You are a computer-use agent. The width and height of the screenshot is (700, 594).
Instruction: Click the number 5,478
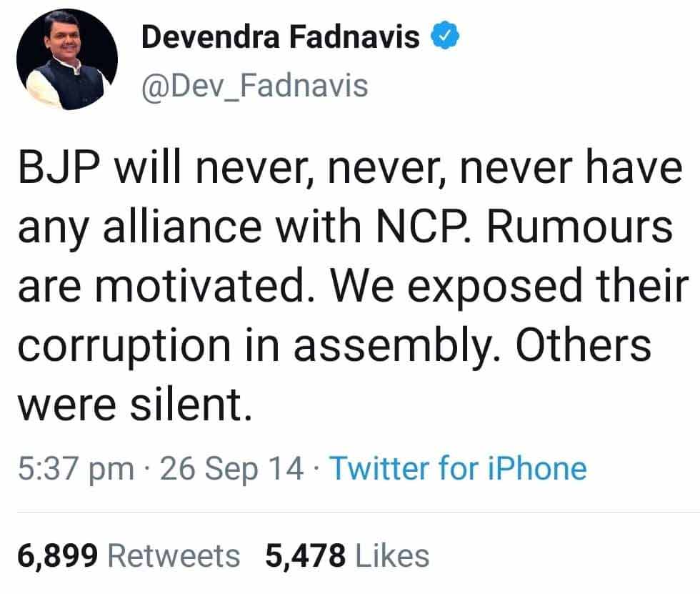(x=305, y=555)
